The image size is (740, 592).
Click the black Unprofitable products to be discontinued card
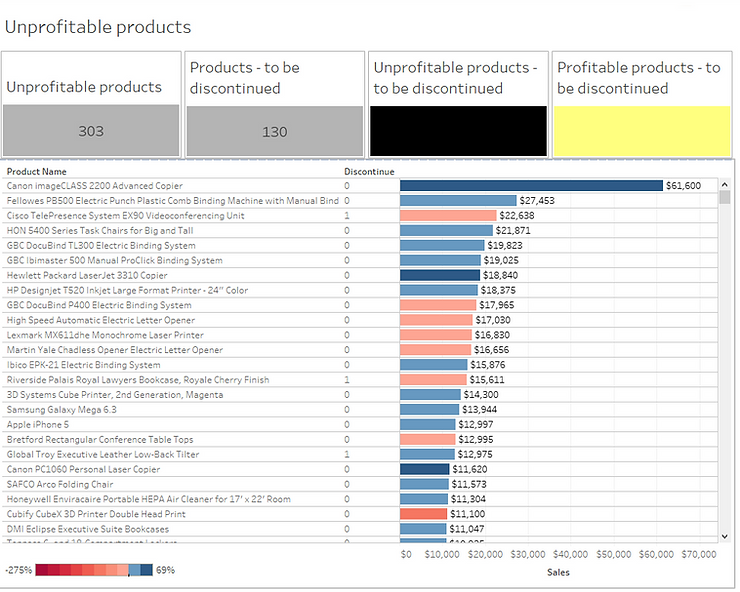click(458, 104)
